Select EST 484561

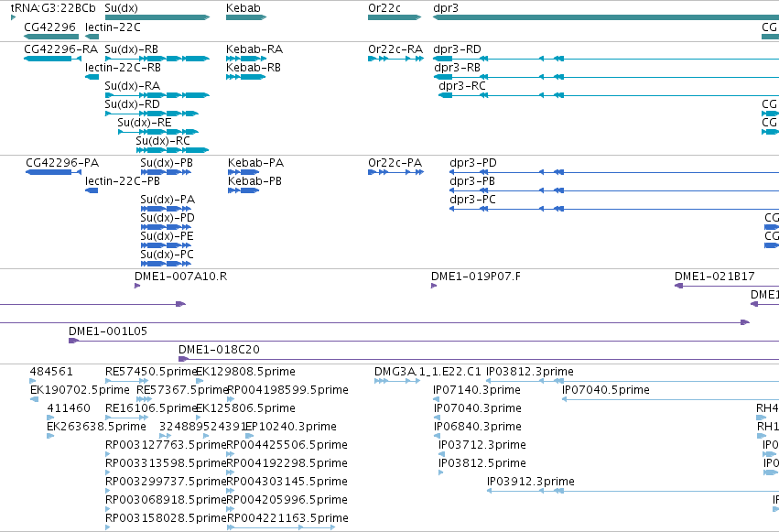tap(33, 381)
